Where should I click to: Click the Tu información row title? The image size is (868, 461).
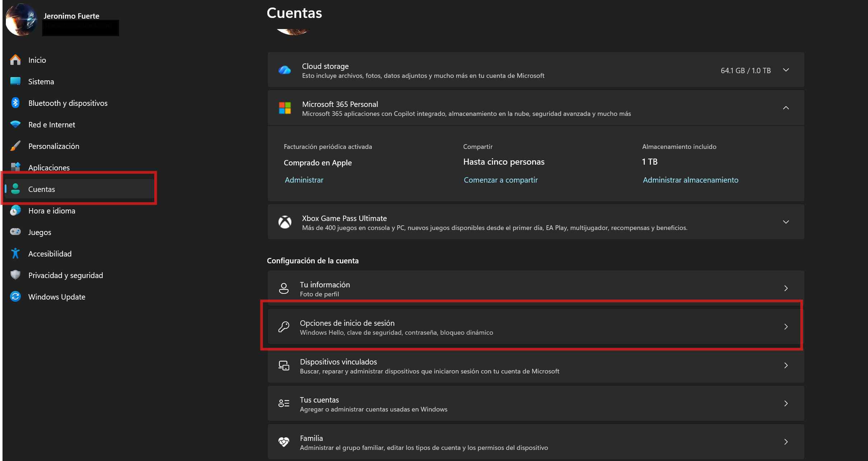coord(325,284)
